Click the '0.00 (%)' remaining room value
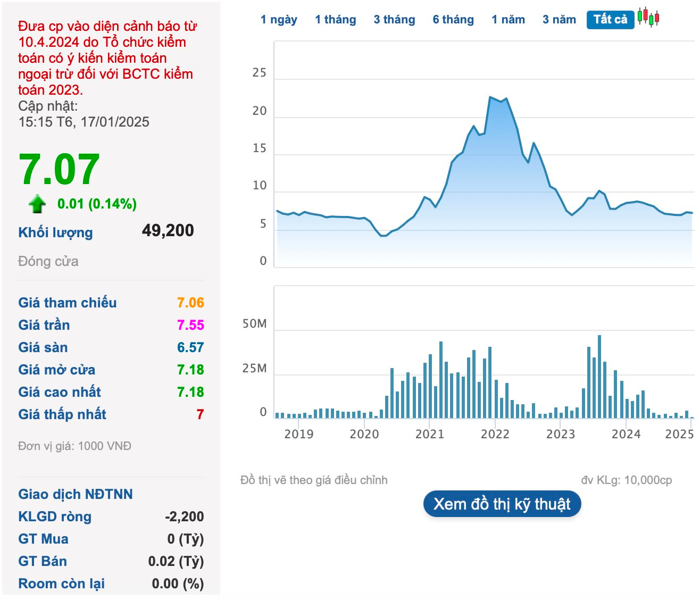The width and height of the screenshot is (700, 600). point(178,584)
